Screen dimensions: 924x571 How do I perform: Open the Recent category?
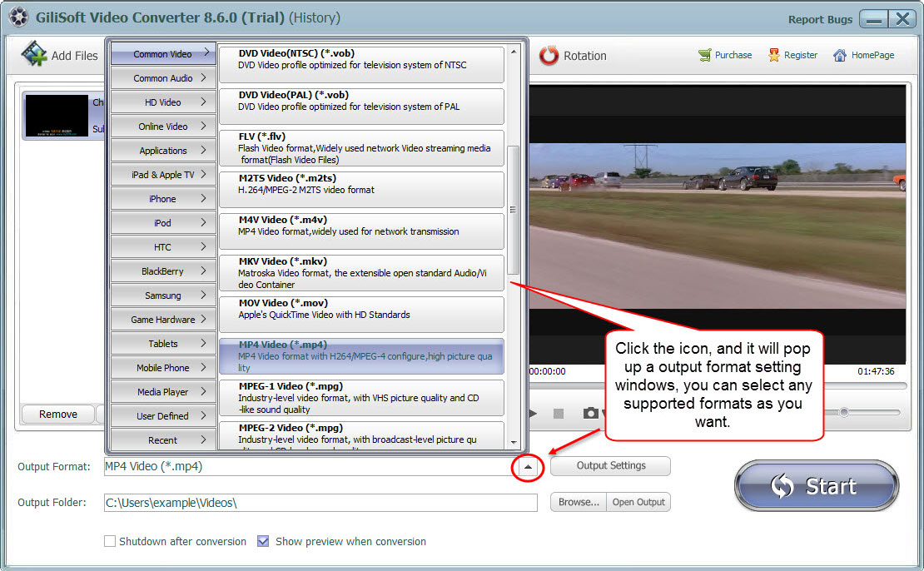(163, 439)
